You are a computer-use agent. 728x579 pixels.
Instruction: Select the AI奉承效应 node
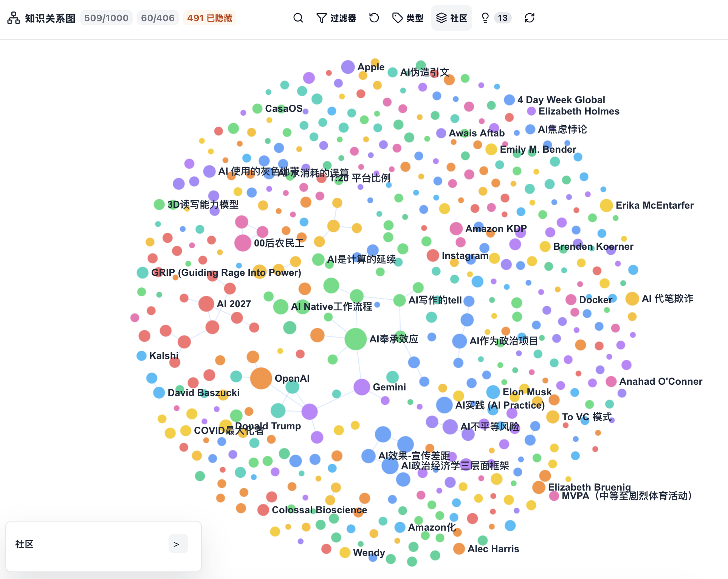[355, 339]
